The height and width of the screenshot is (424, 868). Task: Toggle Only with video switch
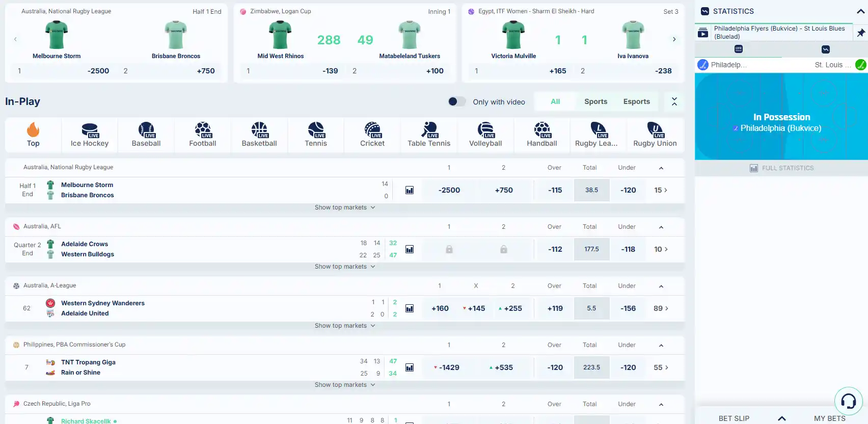[457, 101]
